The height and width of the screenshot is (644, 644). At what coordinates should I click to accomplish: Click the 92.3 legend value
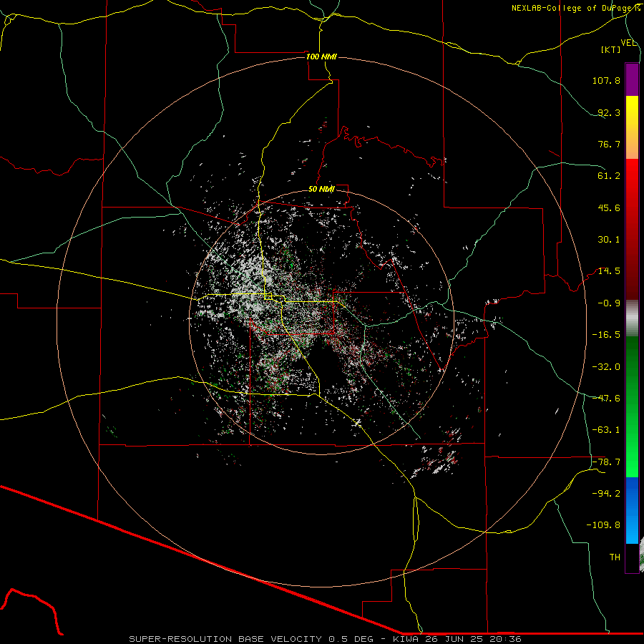pyautogui.click(x=609, y=112)
